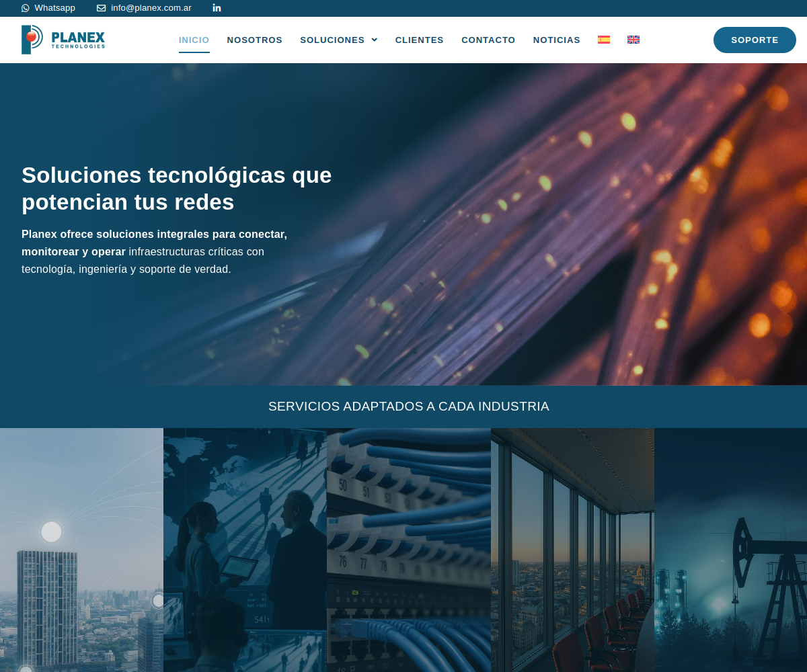Open the NOSOTROS page
The image size is (807, 672).
[255, 40]
